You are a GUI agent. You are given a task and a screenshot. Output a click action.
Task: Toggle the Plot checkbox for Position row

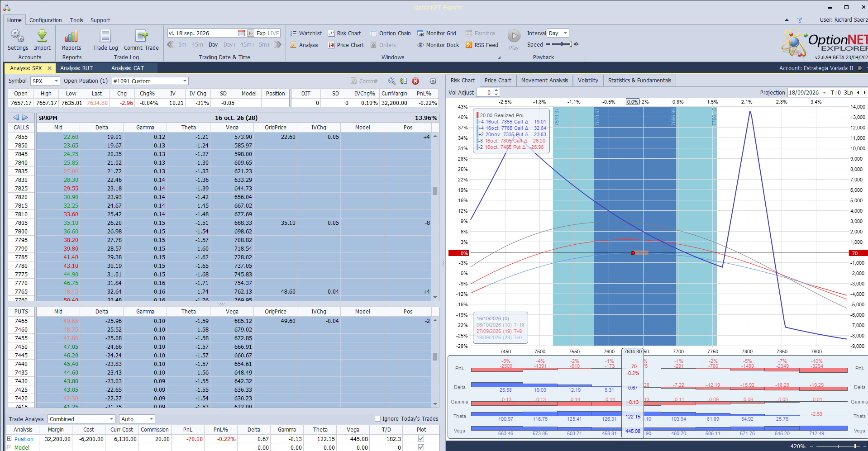tap(421, 439)
